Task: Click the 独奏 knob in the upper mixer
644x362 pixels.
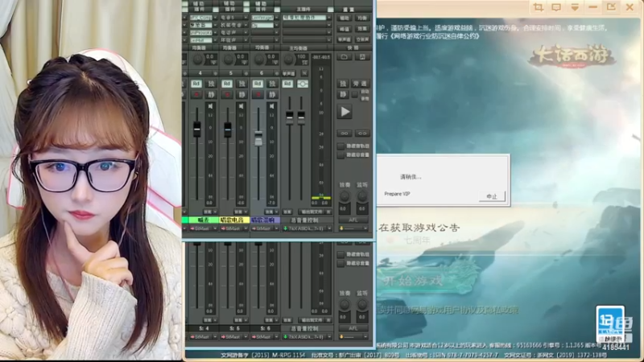Action: [x=345, y=196]
